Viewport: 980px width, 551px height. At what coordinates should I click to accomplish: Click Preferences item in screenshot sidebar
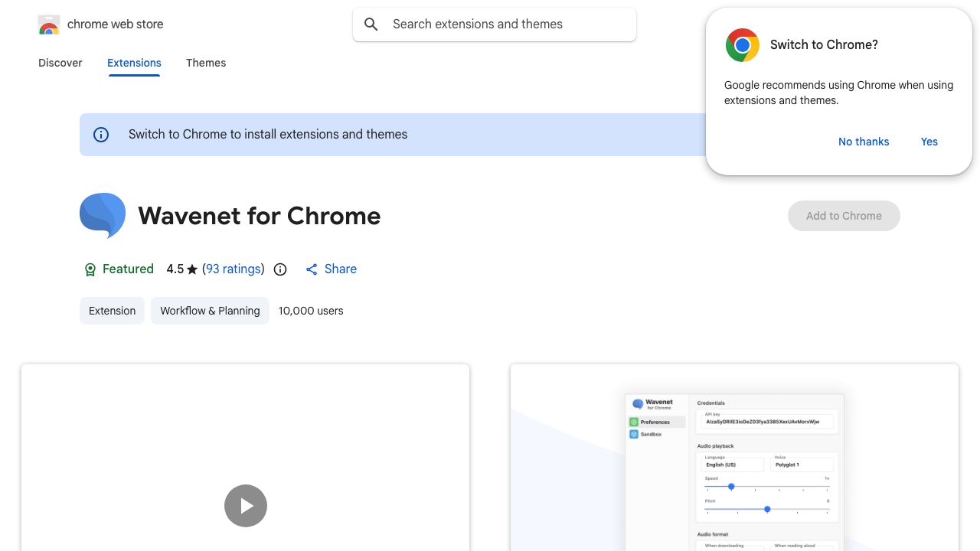[656, 422]
